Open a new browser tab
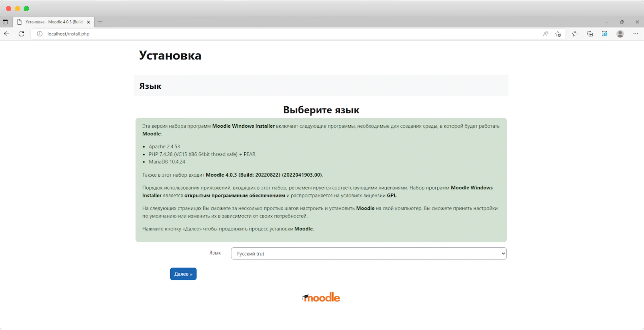Screen dimensions: 644x330 [100, 22]
